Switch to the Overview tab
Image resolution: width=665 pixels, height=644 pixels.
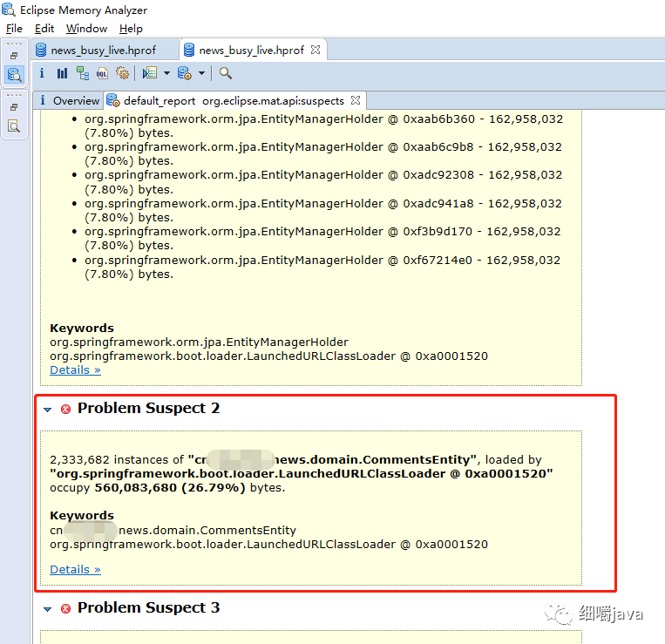[69, 100]
